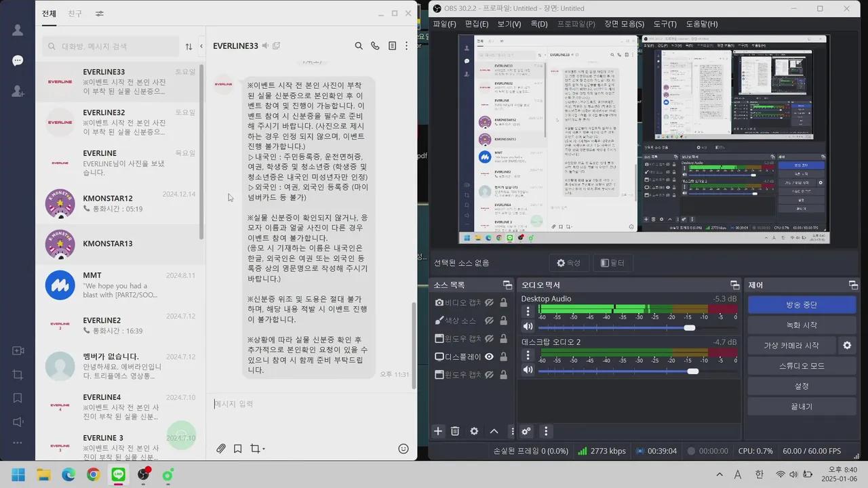Show hidden system tray icons chevron

[x=719, y=474]
